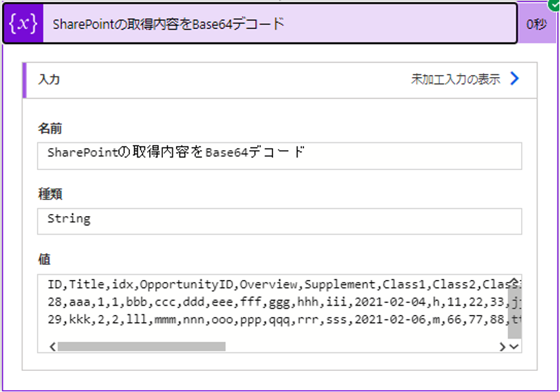Select the 種類 field showing String
Viewport: 560px width, 392px height.
(279, 221)
